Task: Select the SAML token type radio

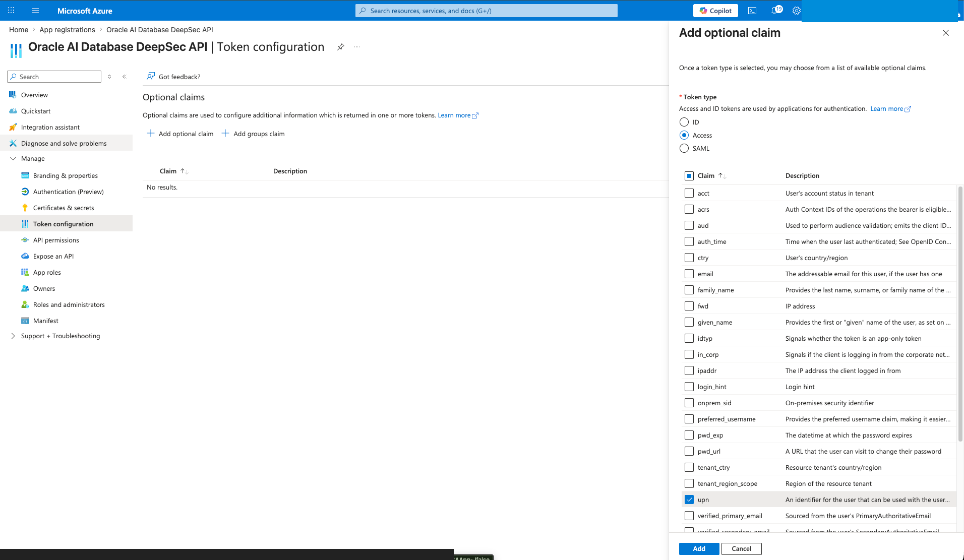Action: pyautogui.click(x=684, y=148)
